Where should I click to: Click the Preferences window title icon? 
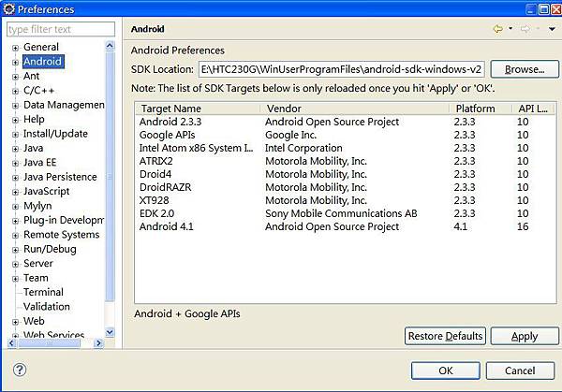(x=9, y=7)
